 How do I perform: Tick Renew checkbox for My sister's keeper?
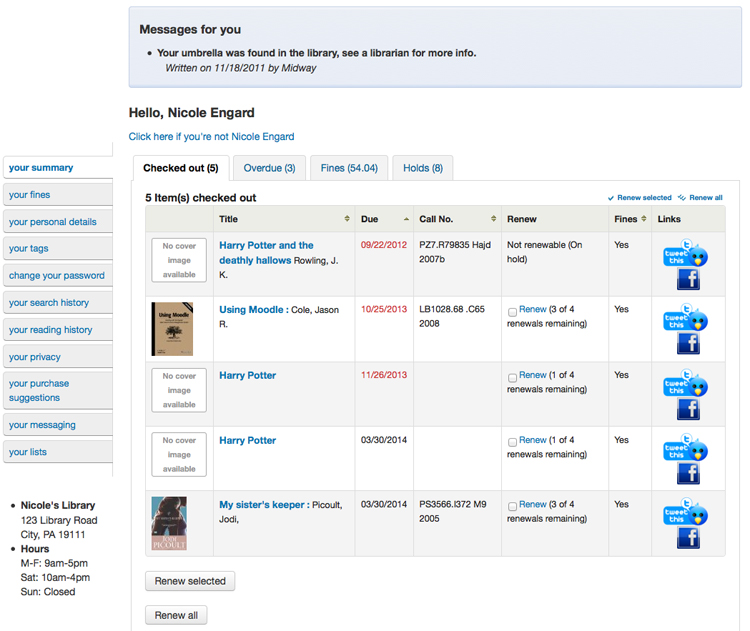click(x=512, y=507)
